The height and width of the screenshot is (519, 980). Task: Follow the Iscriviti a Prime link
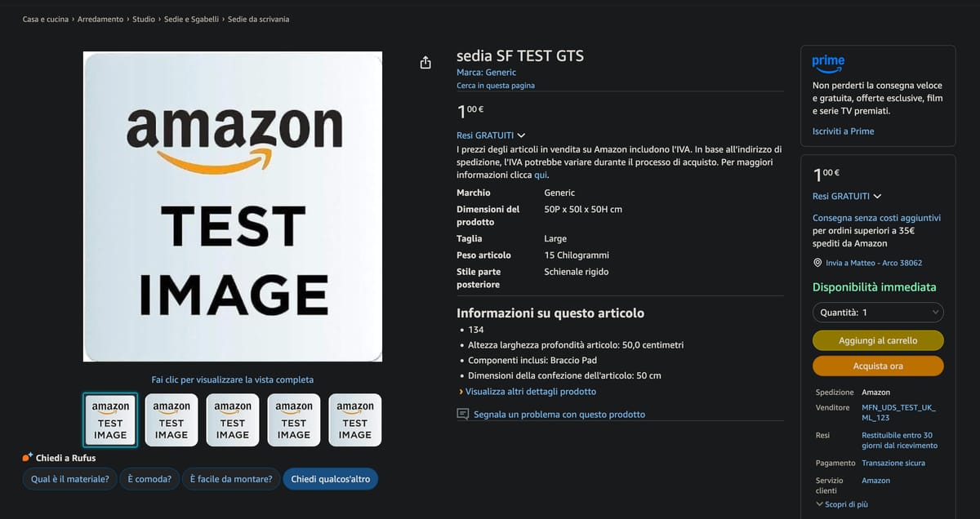(x=843, y=131)
